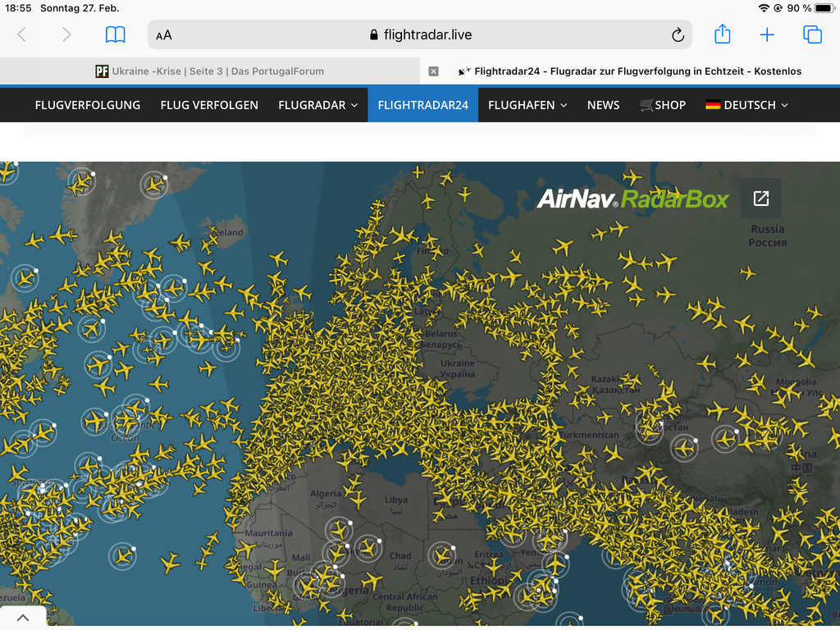Open the News menu item
This screenshot has height=630, width=840.
tap(603, 105)
